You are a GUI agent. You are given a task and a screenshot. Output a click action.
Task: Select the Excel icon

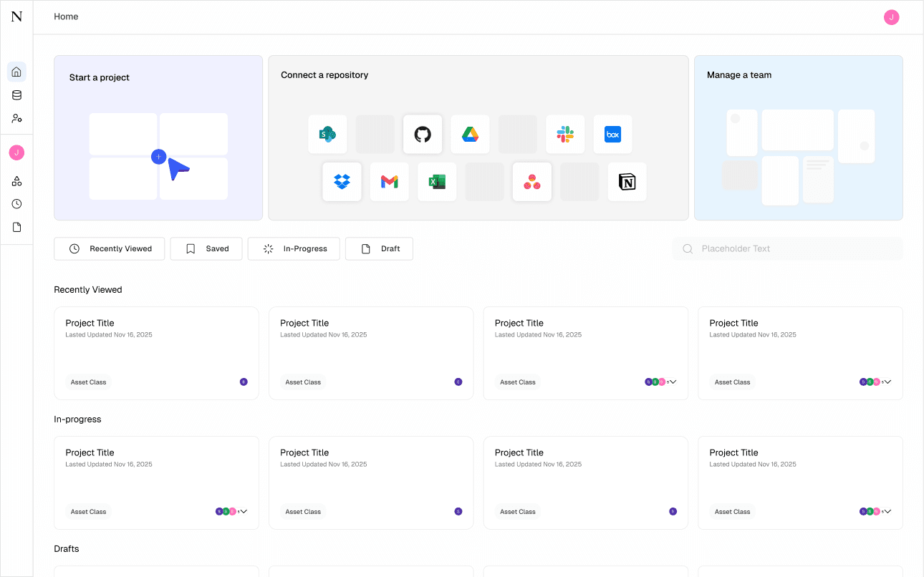pos(437,182)
